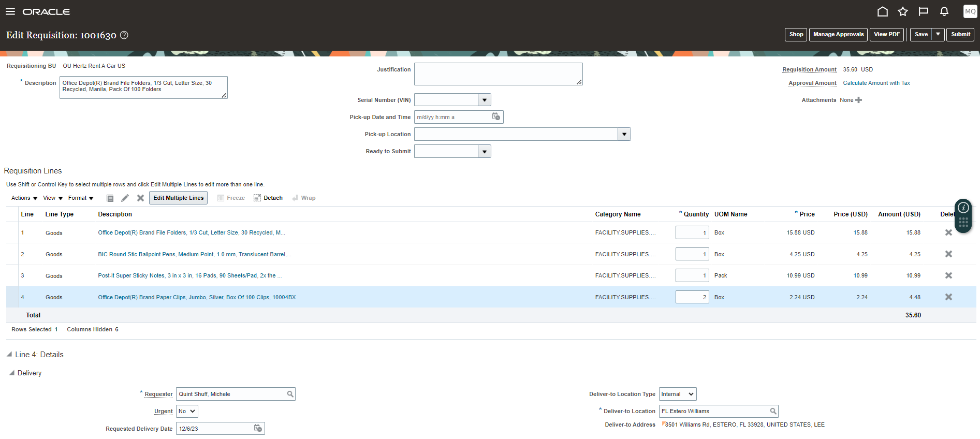Open Favorites star icon
The width and height of the screenshot is (980, 439).
[x=903, y=11]
